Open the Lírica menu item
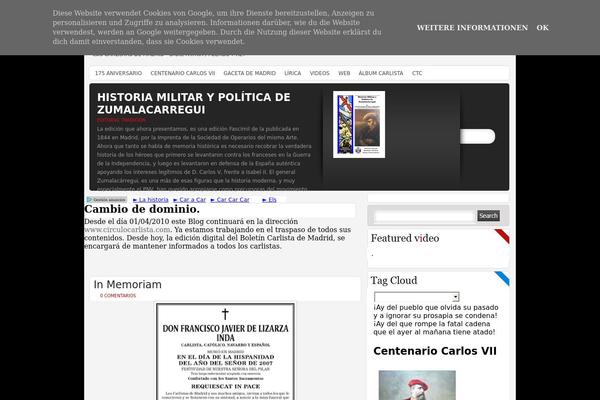This screenshot has width=600, height=400. (293, 73)
